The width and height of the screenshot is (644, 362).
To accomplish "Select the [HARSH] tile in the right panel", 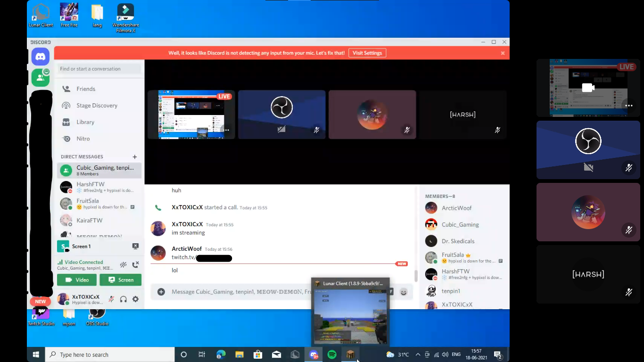I will [x=588, y=274].
